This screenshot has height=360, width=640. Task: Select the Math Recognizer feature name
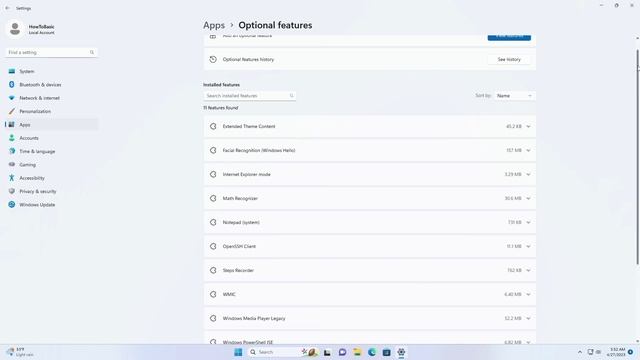(240, 198)
